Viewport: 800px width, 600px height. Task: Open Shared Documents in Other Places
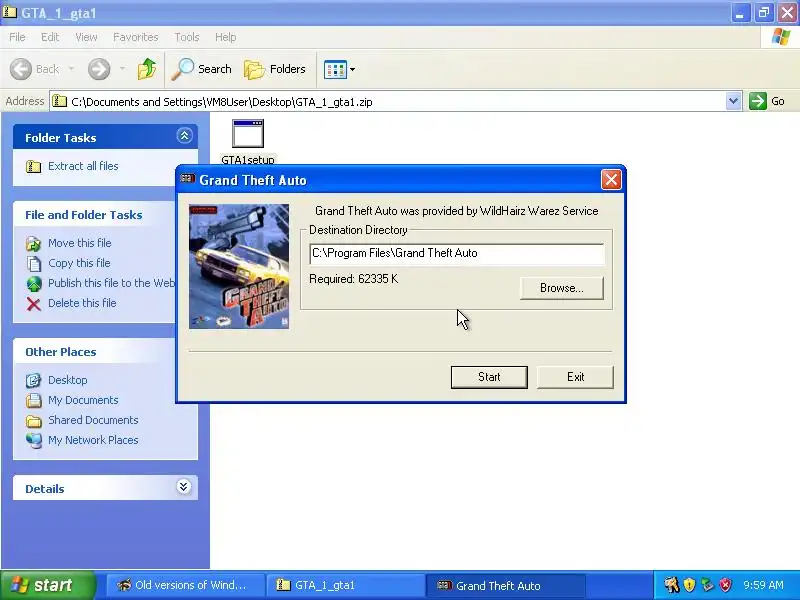click(93, 420)
